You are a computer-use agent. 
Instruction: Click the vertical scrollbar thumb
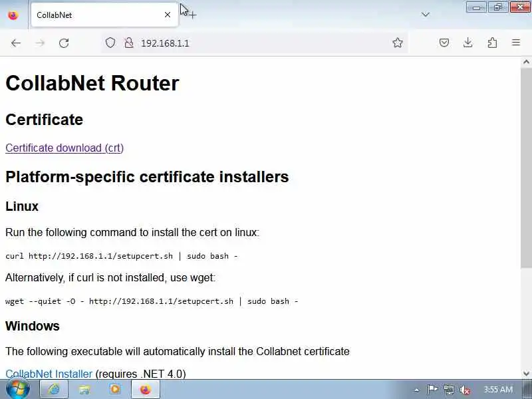[x=526, y=168]
